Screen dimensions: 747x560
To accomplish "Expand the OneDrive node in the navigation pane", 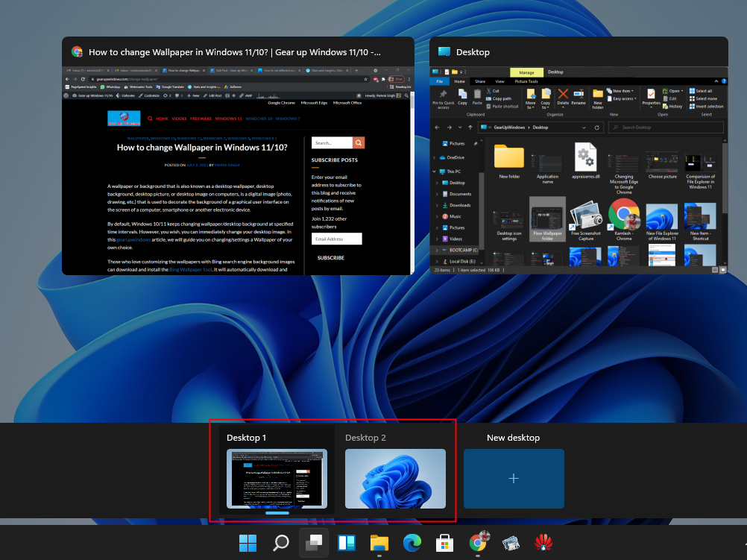I will [435, 157].
